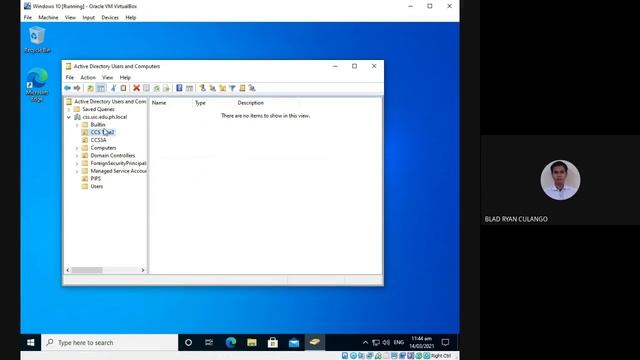Go up one level using toolbar icon
The image size is (640, 360).
pyautogui.click(x=91, y=88)
